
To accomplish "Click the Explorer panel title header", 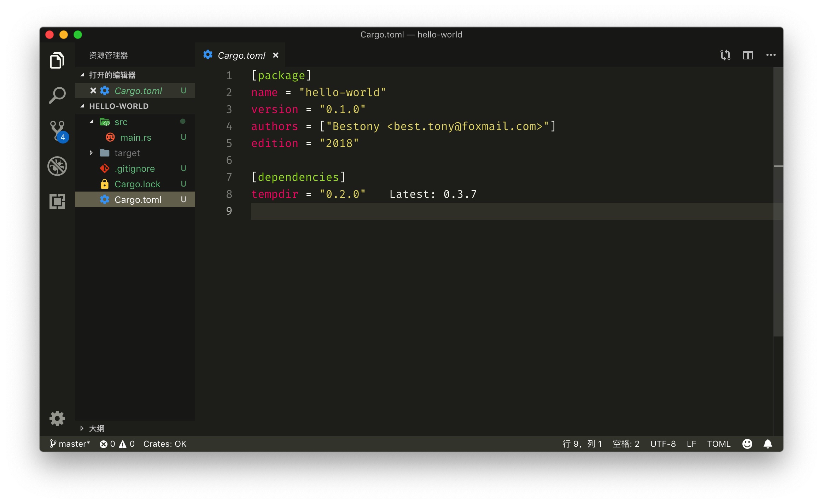I will click(109, 55).
